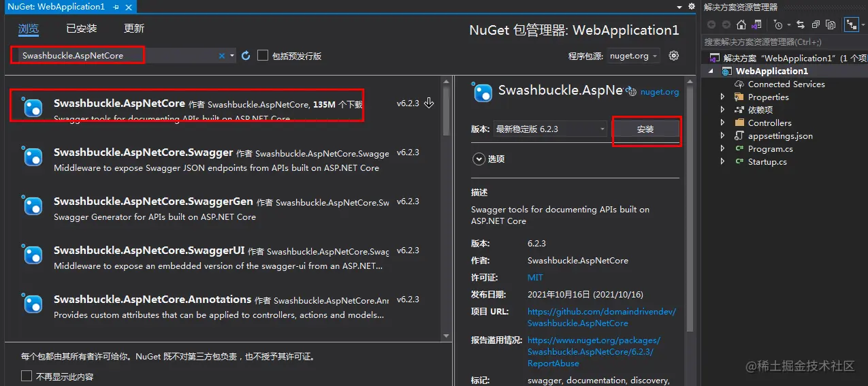Click the Solution Explorer search field
Viewport: 868px width, 386px height.
pyautogui.click(x=784, y=42)
